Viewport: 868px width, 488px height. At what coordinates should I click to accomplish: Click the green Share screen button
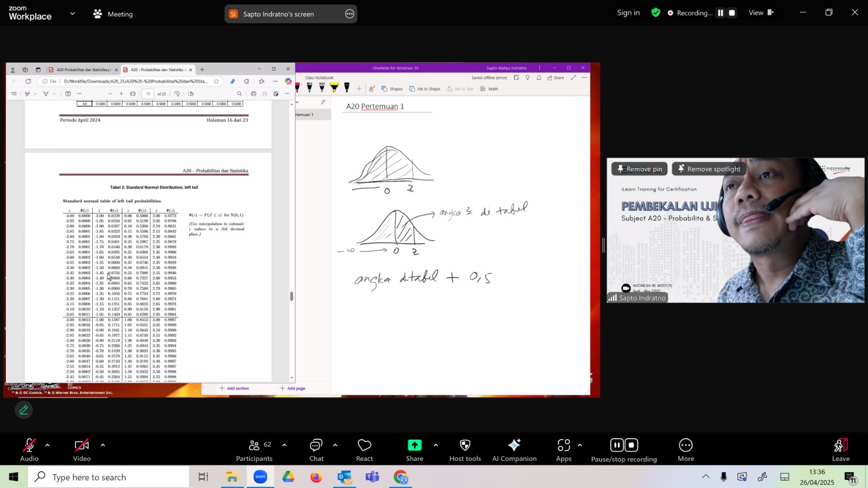(414, 450)
